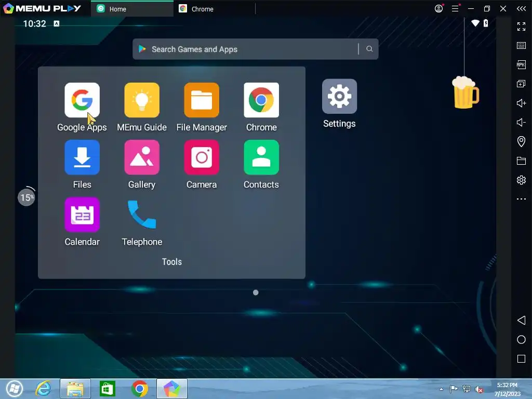Show more sidebar tools via three dots
Viewport: 532px width, 399px height.
(521, 199)
